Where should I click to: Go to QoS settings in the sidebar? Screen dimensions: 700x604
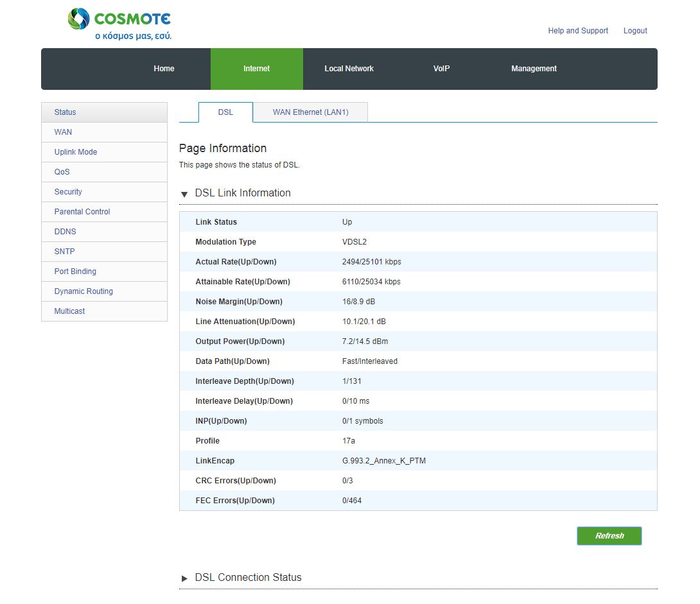(62, 172)
